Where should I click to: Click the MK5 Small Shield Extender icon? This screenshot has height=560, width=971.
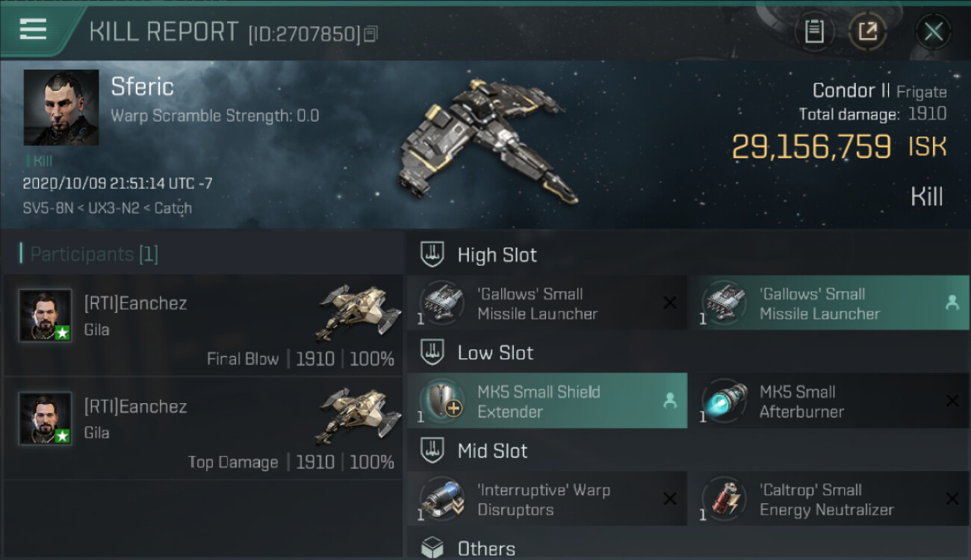(441, 401)
